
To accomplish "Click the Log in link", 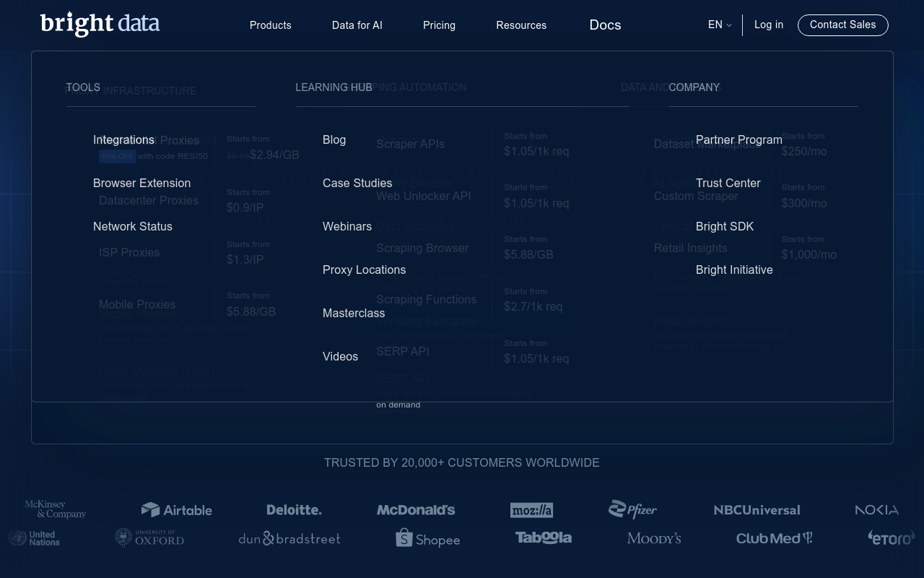I will pyautogui.click(x=769, y=25).
